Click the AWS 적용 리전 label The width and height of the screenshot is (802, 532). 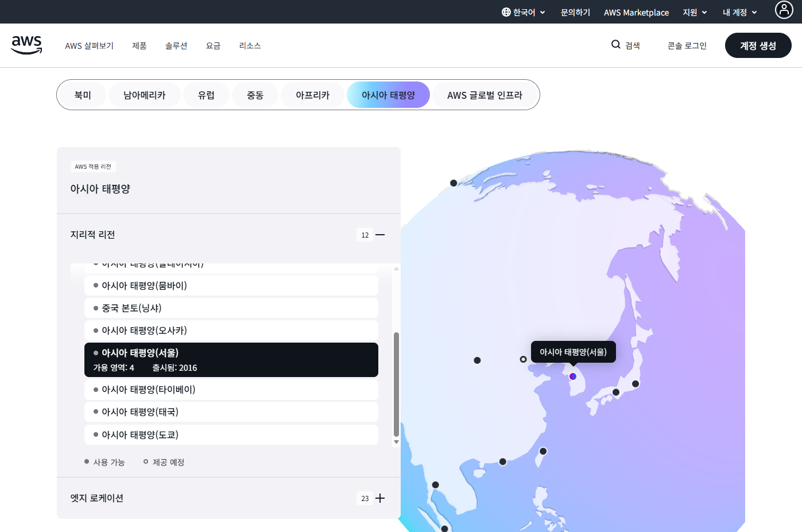pos(93,166)
